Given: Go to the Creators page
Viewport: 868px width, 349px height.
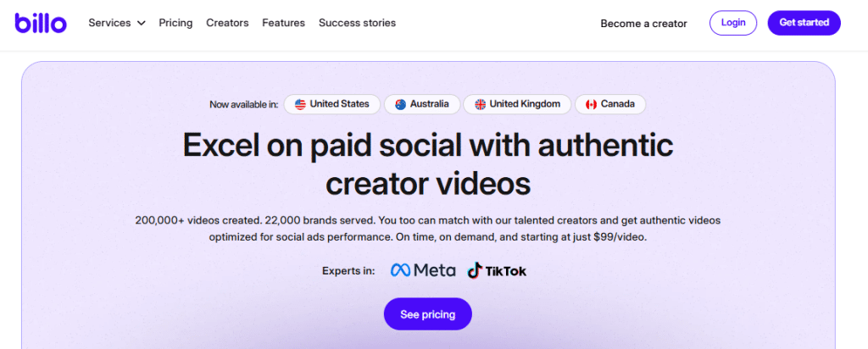Looking at the screenshot, I should (227, 23).
